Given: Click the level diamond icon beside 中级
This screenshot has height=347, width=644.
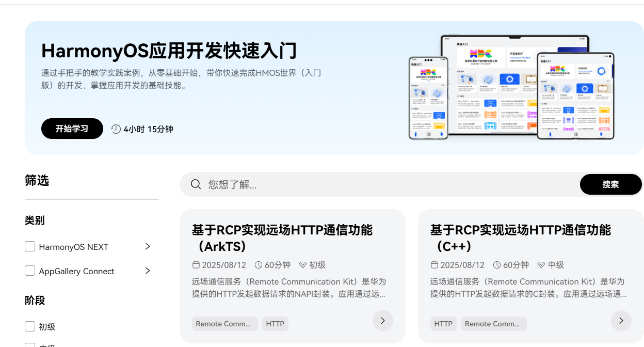Looking at the screenshot, I should (541, 265).
